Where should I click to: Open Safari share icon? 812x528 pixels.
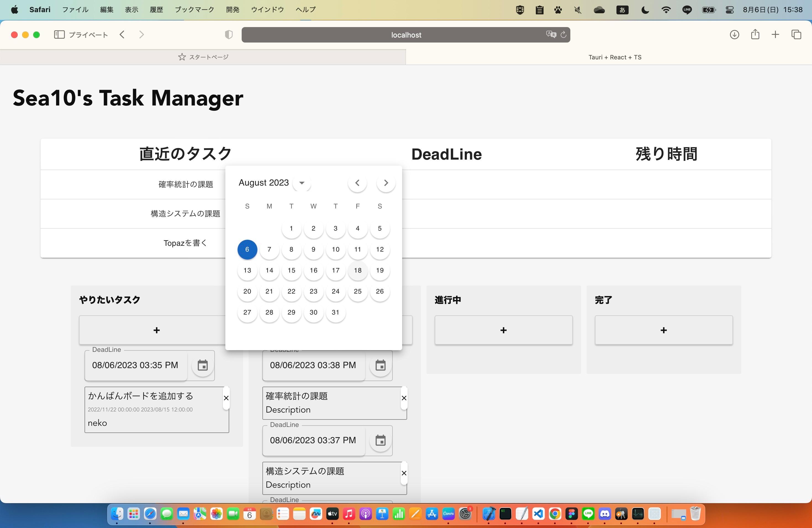[755, 35]
